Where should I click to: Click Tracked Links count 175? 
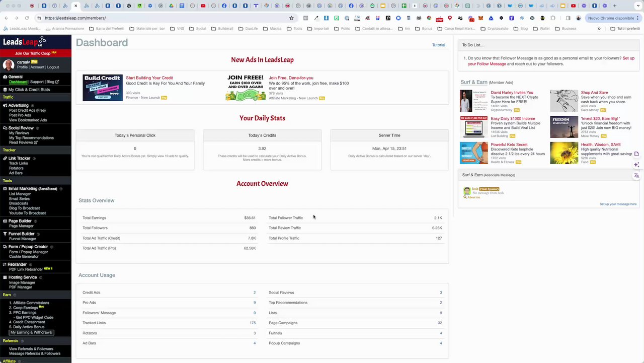pos(253,323)
